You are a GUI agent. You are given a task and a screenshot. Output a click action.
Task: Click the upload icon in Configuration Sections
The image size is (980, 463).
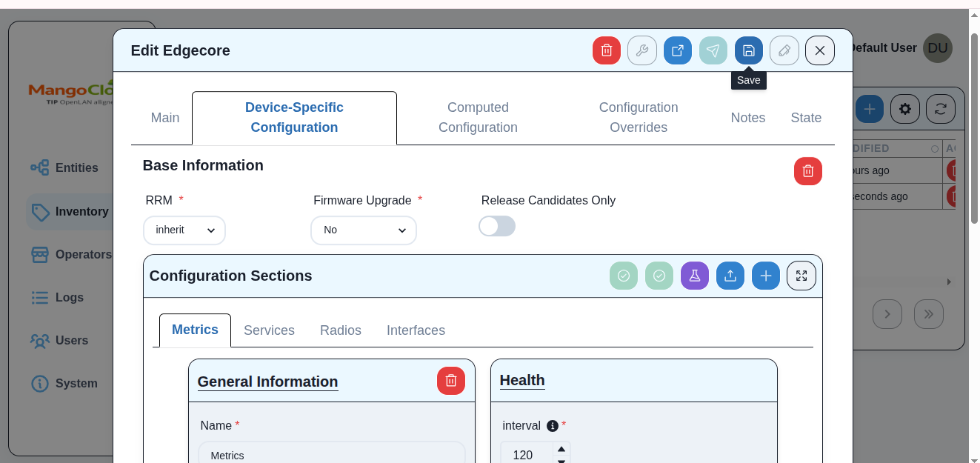pos(730,276)
